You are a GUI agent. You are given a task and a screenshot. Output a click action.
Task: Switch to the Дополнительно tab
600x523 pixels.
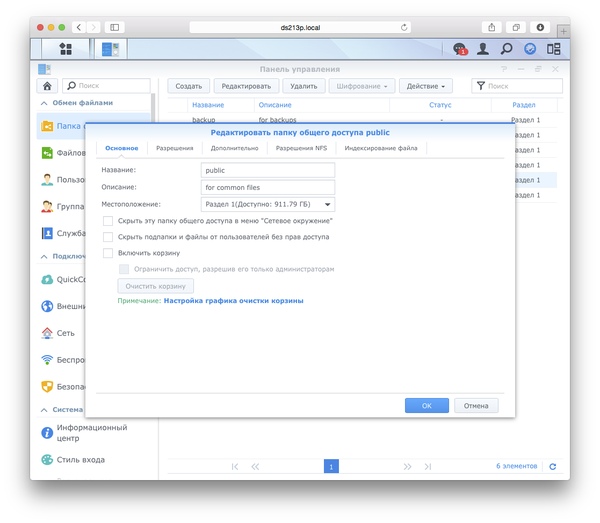[x=234, y=148]
